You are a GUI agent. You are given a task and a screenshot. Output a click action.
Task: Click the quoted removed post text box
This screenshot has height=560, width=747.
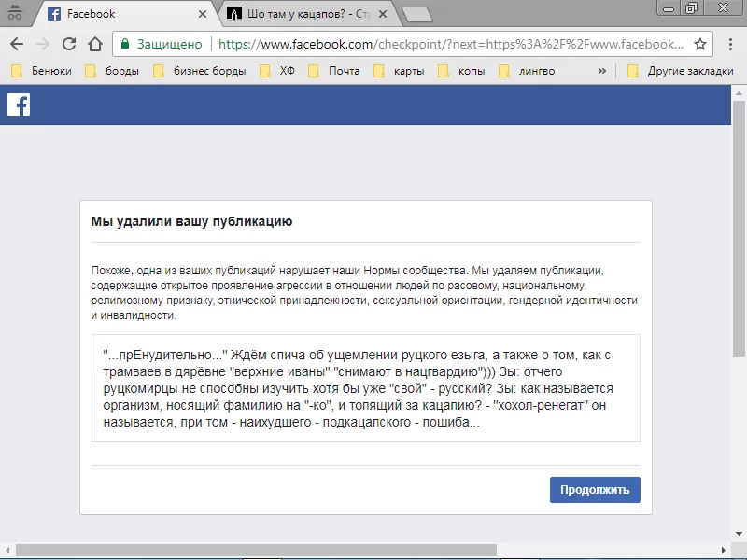tap(366, 388)
